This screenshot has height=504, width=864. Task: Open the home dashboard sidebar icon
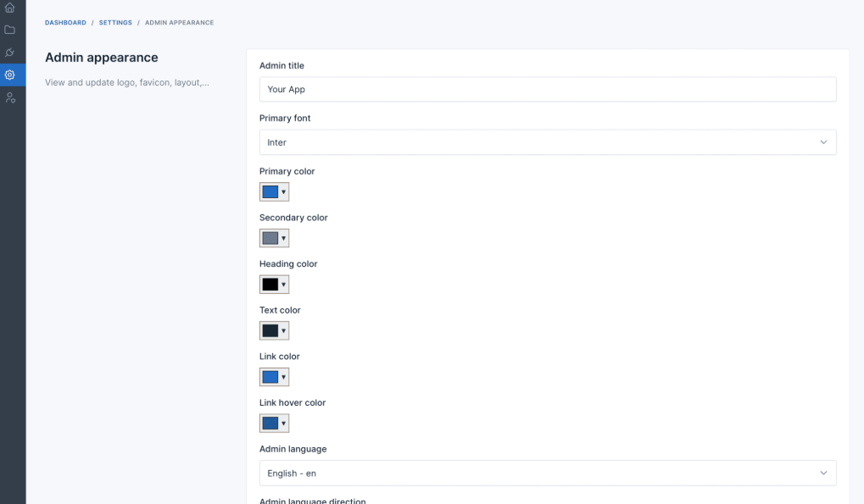[10, 8]
